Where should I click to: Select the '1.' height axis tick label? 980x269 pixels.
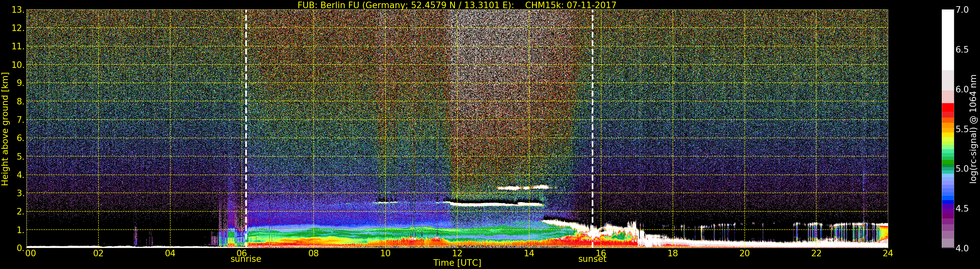21,230
